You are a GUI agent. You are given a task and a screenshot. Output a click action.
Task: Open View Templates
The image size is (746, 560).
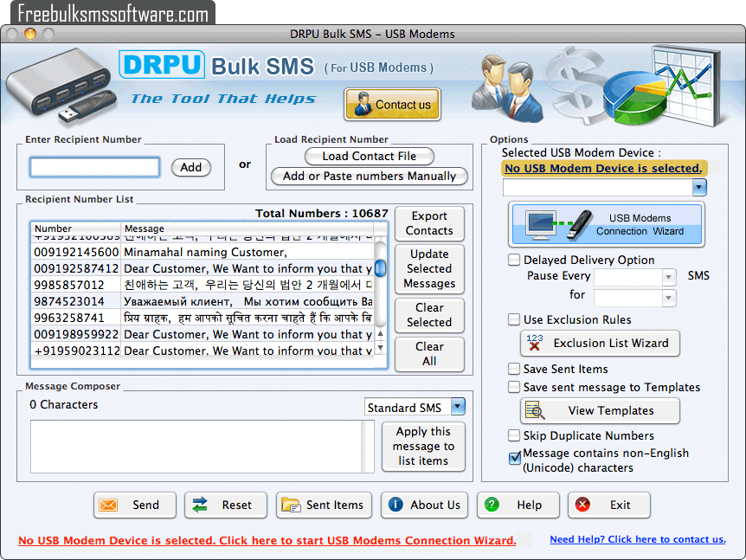600,411
